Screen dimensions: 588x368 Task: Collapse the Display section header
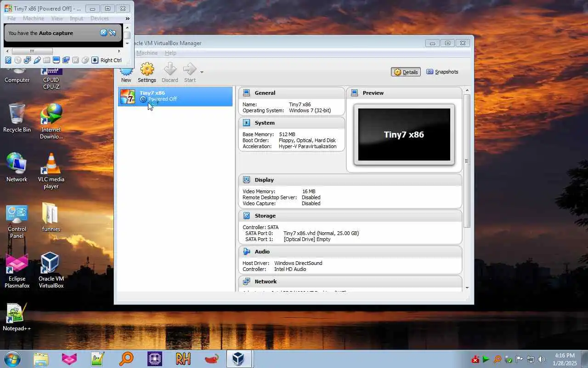(x=350, y=180)
